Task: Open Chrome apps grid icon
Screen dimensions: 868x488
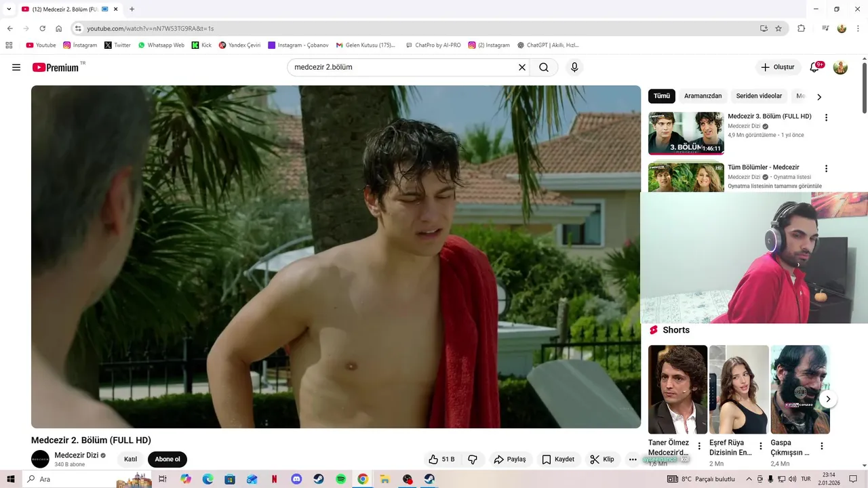Action: point(9,45)
